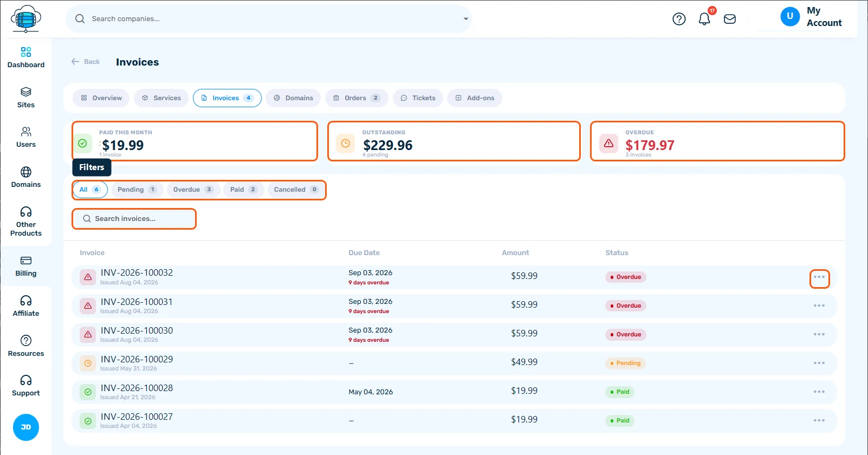Open the Tickets tab
868x455 pixels.
click(418, 98)
